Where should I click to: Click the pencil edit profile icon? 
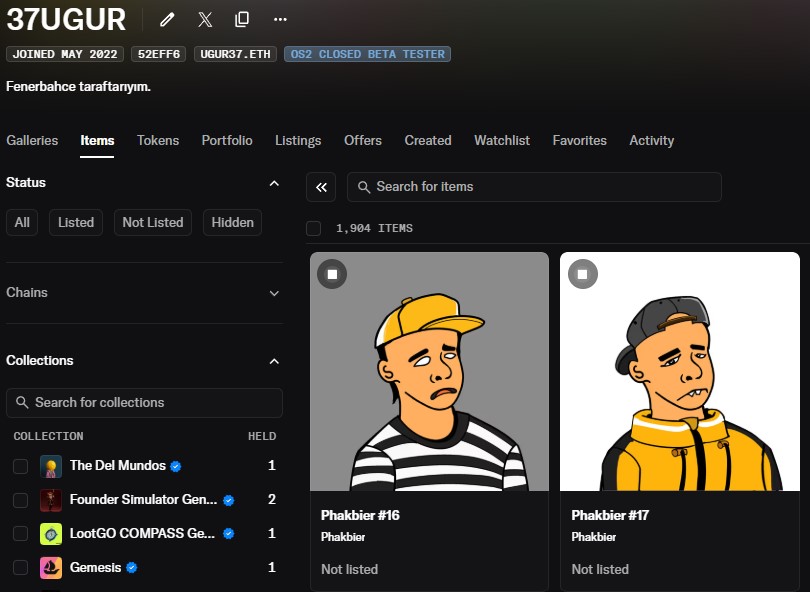pyautogui.click(x=167, y=20)
